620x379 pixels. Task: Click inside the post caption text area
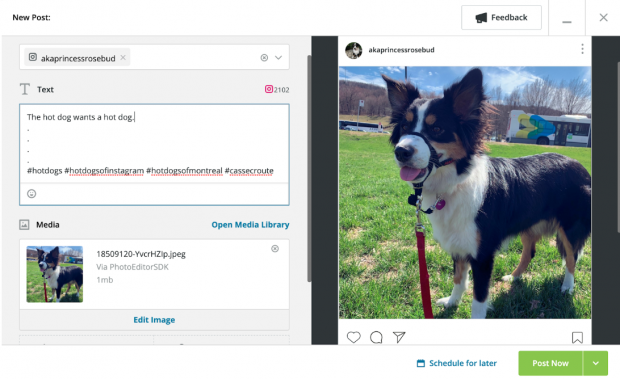click(x=154, y=143)
